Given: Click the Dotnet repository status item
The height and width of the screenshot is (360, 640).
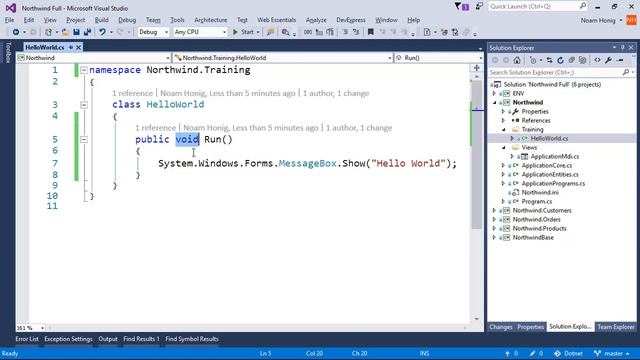Looking at the screenshot, I should (x=568, y=353).
